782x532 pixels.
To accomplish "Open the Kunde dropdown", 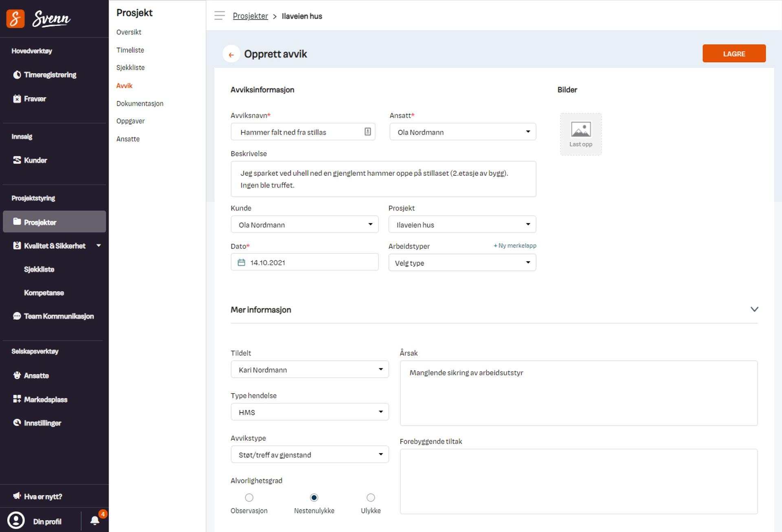I will point(305,224).
